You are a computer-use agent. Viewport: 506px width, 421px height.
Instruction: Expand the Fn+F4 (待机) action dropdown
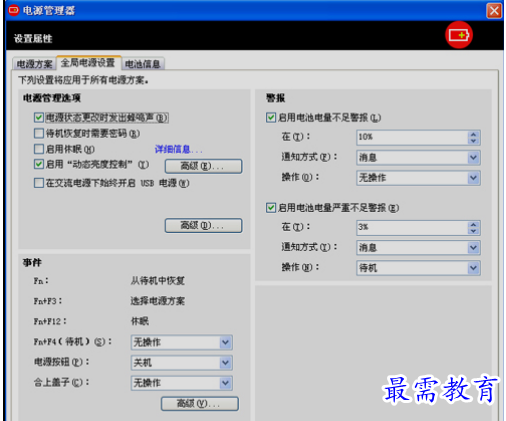[182, 342]
